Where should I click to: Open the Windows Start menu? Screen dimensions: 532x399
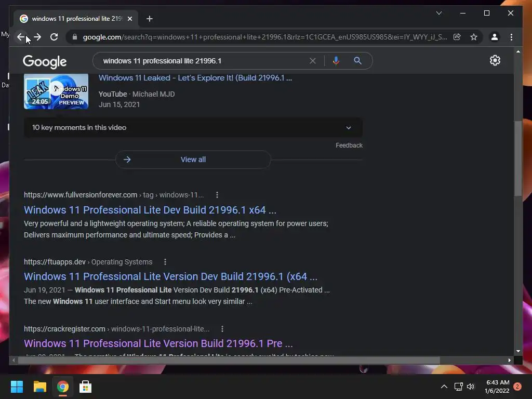tap(17, 387)
